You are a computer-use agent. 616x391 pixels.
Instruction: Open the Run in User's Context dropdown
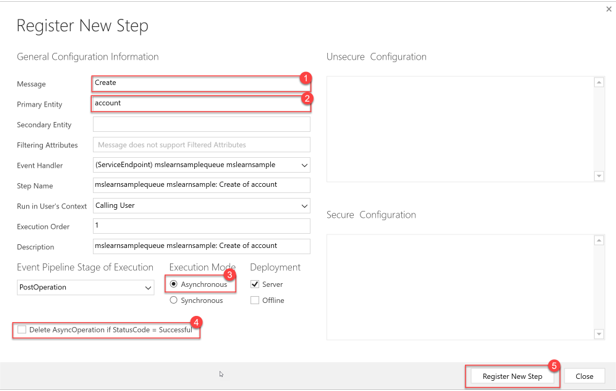(202, 206)
